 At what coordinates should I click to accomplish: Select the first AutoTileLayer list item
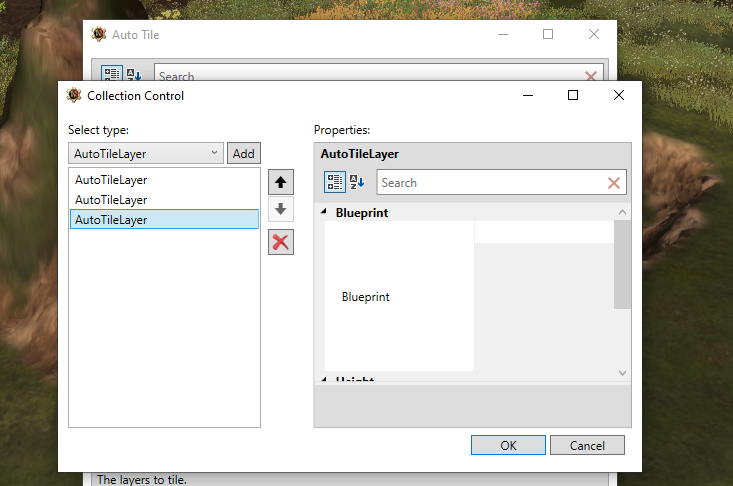click(x=164, y=179)
